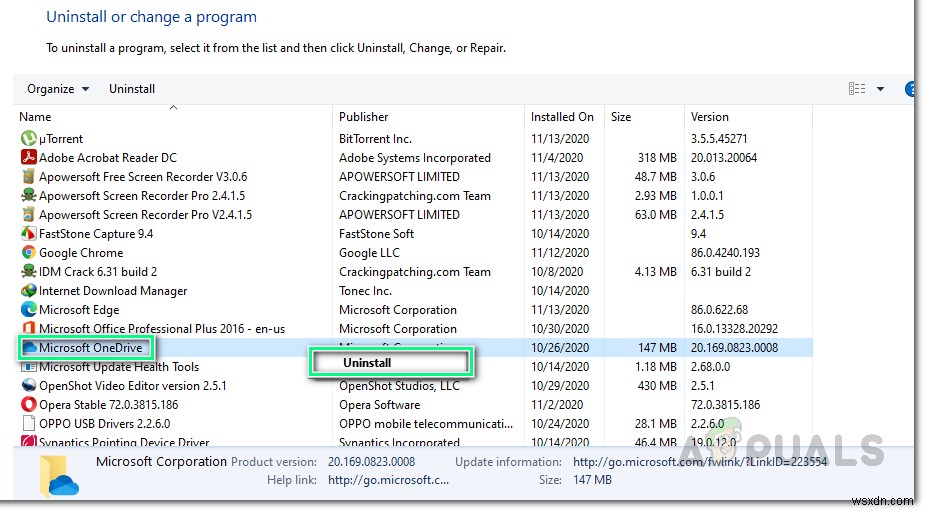The height and width of the screenshot is (511, 925).
Task: Click the Microsoft Office Professional Plus icon
Action: pos(28,329)
